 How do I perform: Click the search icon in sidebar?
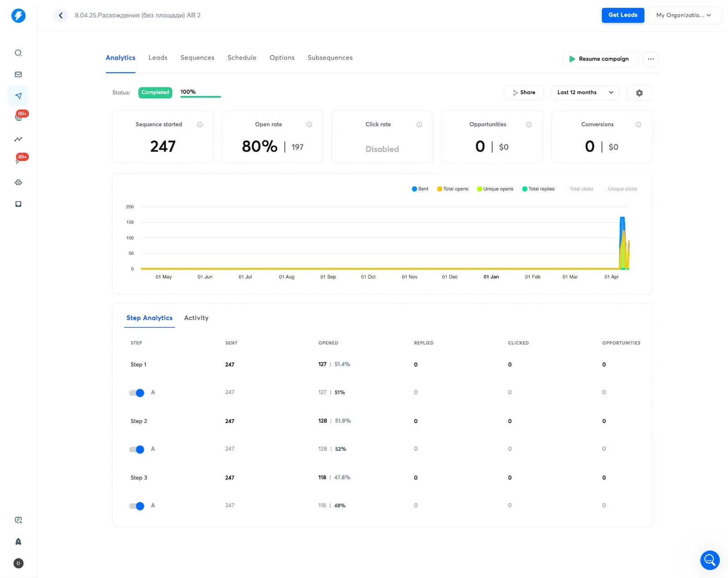(x=18, y=53)
